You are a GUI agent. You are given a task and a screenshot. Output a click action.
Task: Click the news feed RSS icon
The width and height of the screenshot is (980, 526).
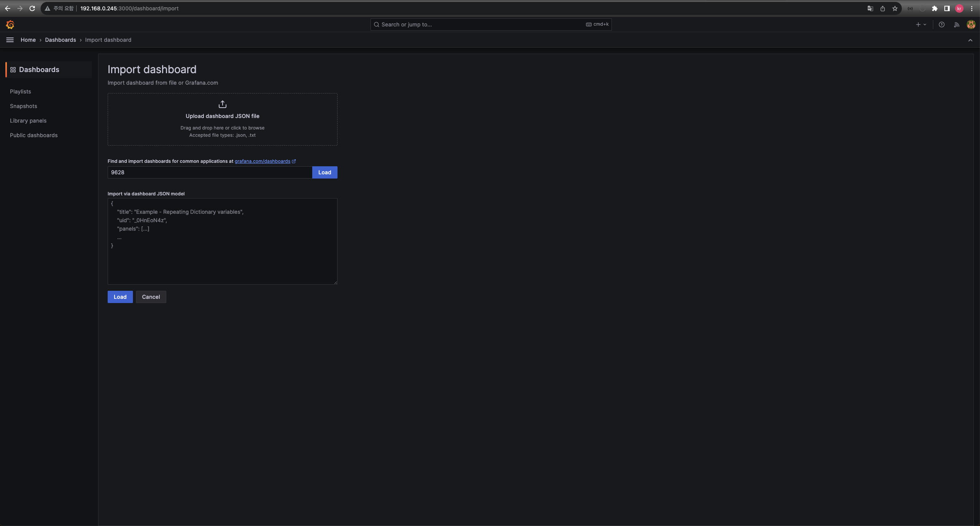click(956, 24)
